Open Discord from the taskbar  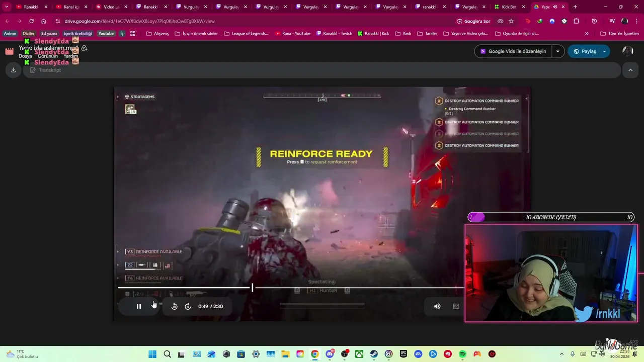(330, 354)
